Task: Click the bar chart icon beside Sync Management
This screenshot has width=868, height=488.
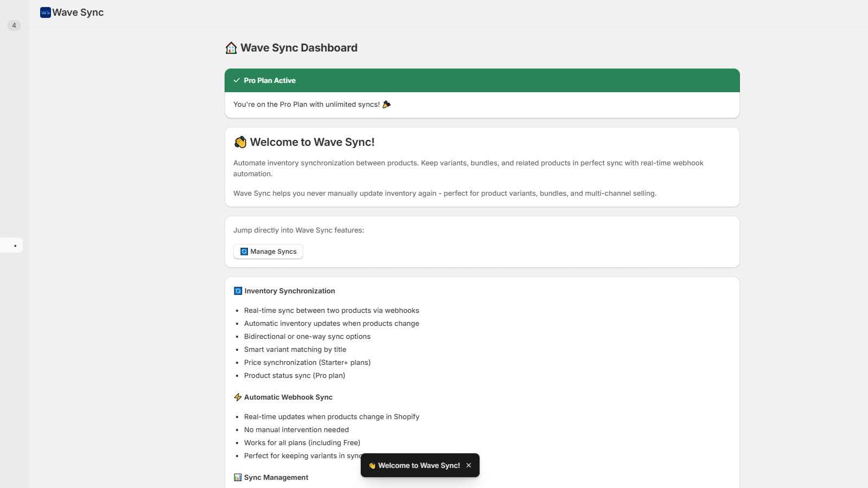Action: click(238, 478)
